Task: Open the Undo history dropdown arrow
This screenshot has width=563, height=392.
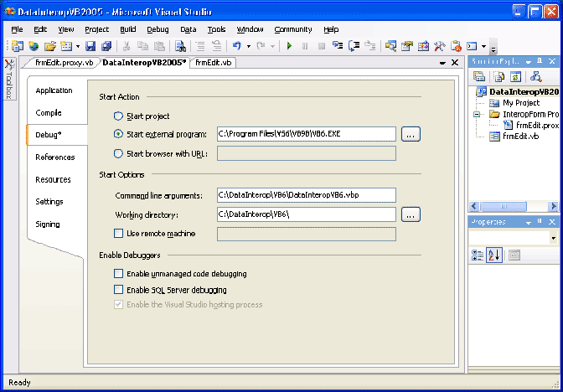Action: pyautogui.click(x=249, y=46)
